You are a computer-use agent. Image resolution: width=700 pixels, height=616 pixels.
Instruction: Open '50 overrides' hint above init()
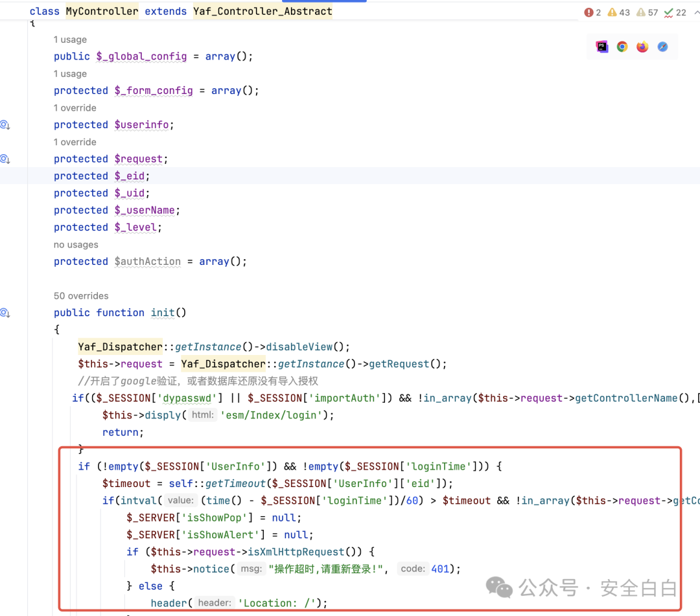[x=81, y=296]
